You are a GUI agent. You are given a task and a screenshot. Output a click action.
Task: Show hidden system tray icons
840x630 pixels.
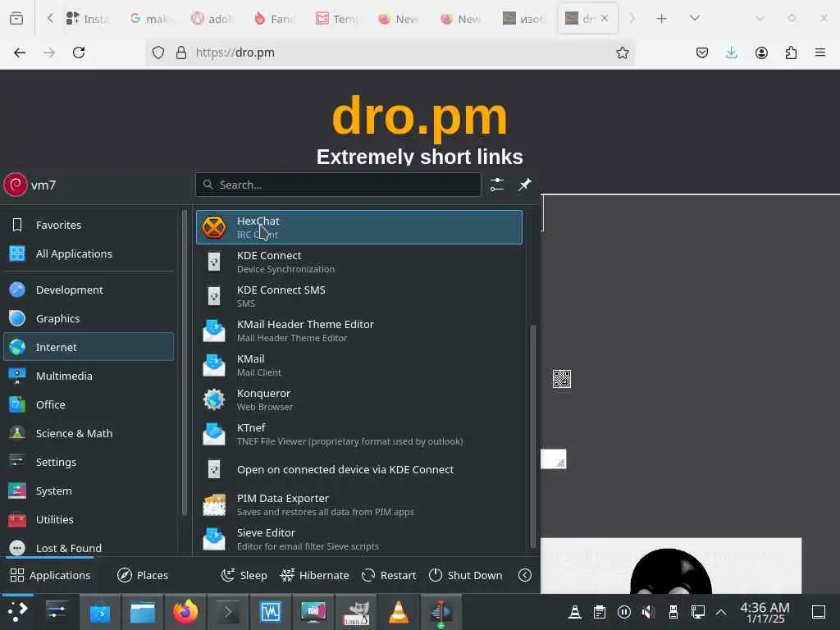(x=721, y=612)
